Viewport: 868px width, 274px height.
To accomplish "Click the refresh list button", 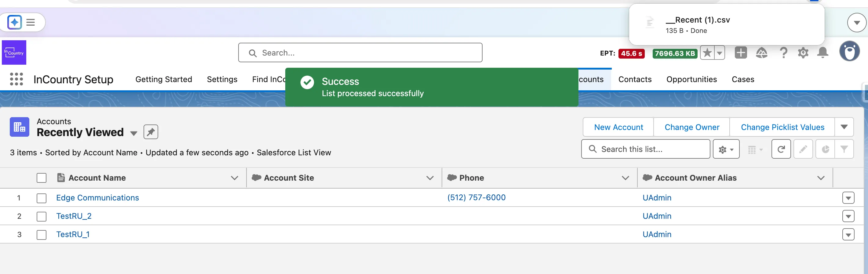I will [781, 149].
